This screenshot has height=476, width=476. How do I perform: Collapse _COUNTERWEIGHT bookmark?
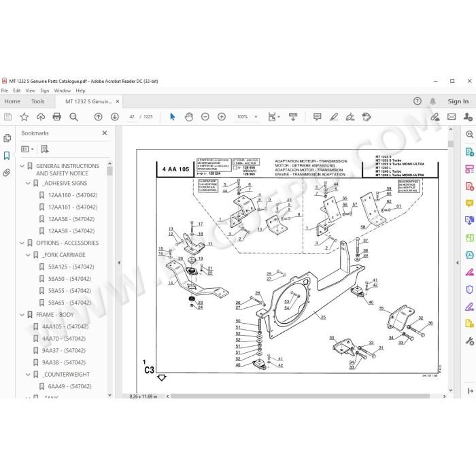28,375
